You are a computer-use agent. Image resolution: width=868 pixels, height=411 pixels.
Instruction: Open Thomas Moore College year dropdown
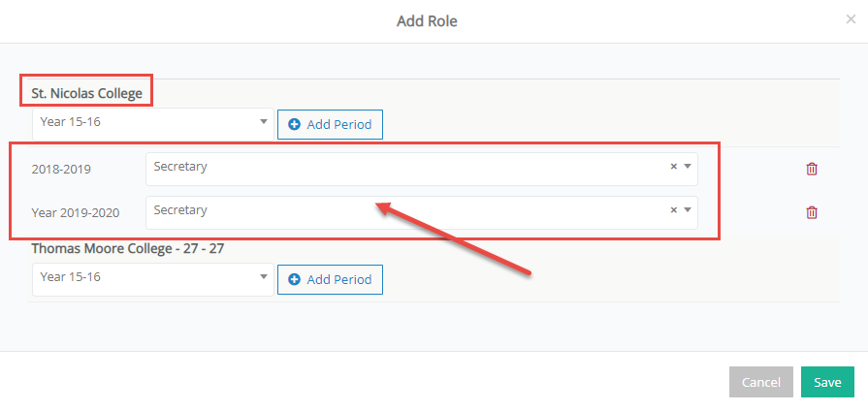(153, 279)
